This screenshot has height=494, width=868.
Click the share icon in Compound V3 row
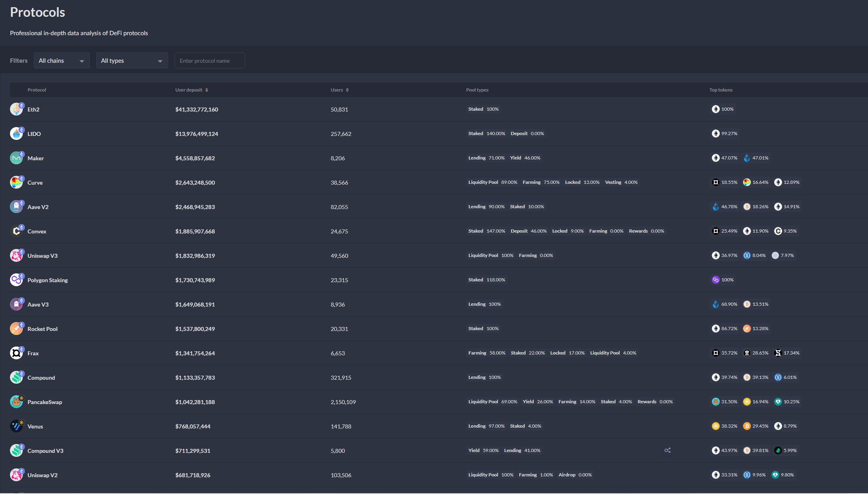(667, 450)
